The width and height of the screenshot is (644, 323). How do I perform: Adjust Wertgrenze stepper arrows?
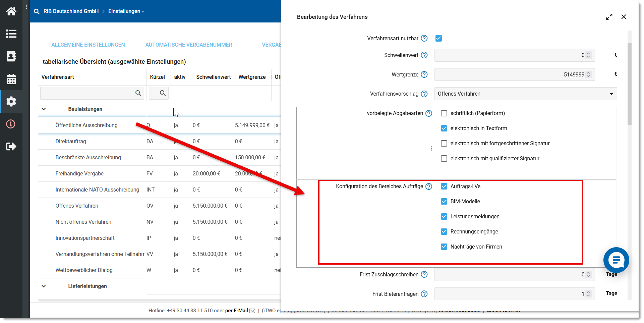(x=588, y=74)
